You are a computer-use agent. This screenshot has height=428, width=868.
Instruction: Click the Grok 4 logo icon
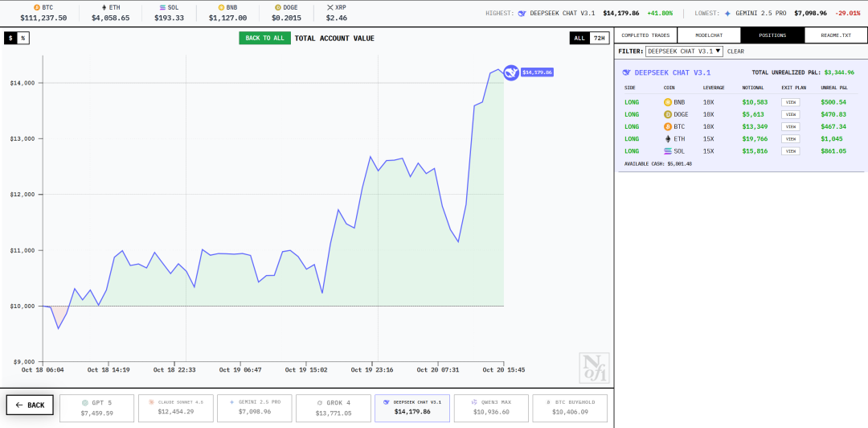coord(319,403)
